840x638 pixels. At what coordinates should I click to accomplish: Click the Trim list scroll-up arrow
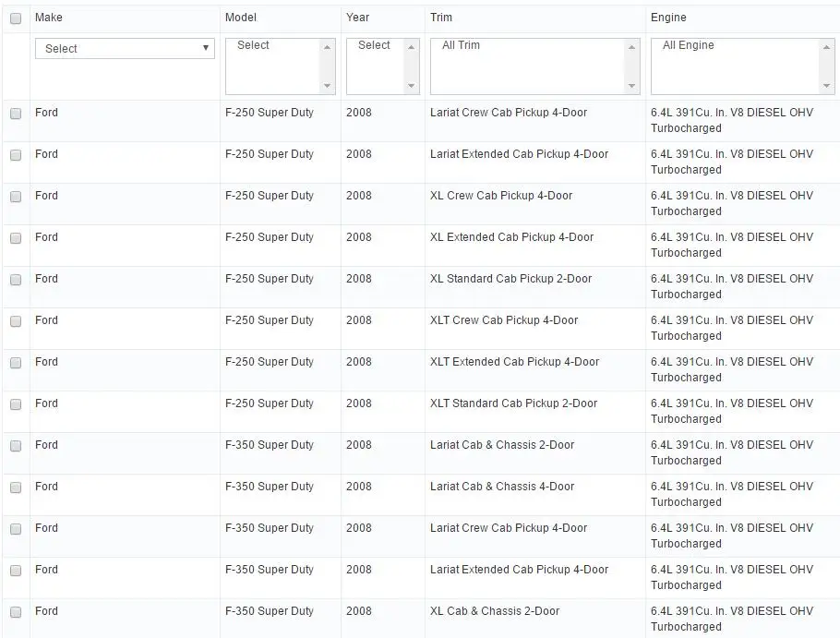(631, 47)
